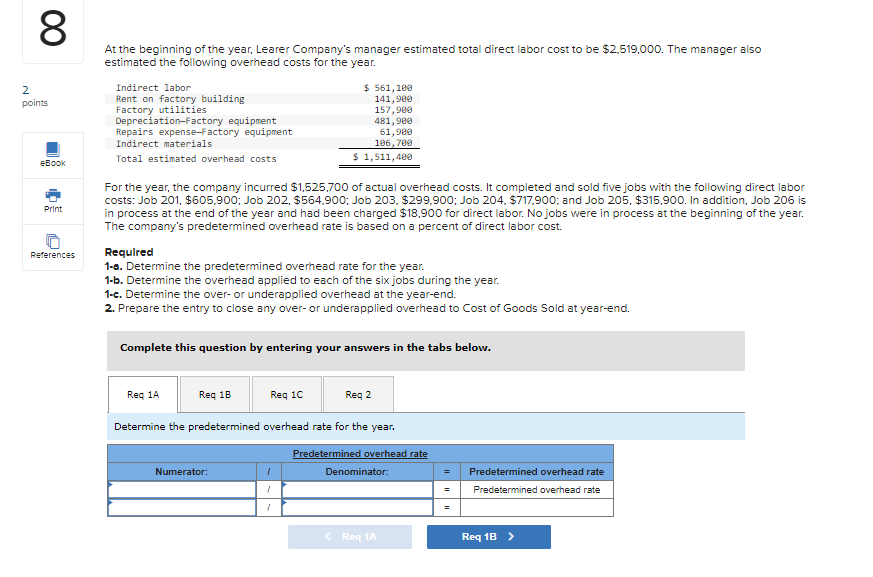Click the greyed-out Req 1A back button
The height and width of the screenshot is (577, 873).
click(x=350, y=537)
